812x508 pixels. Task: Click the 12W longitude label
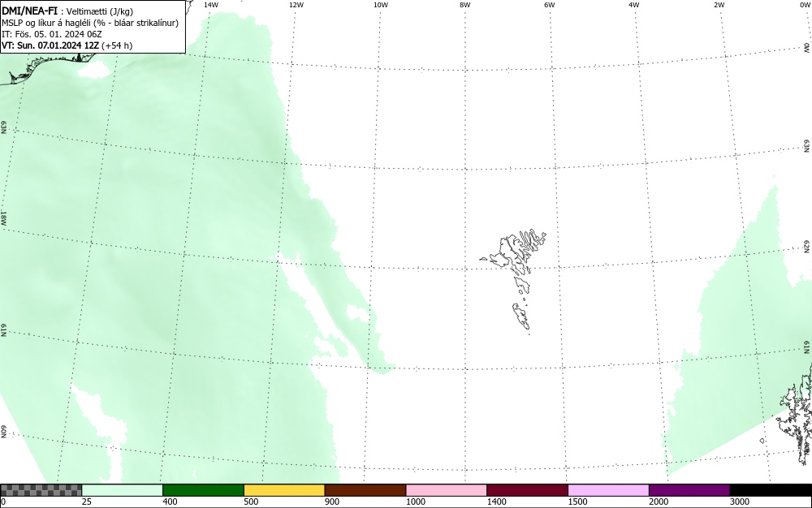[296, 5]
